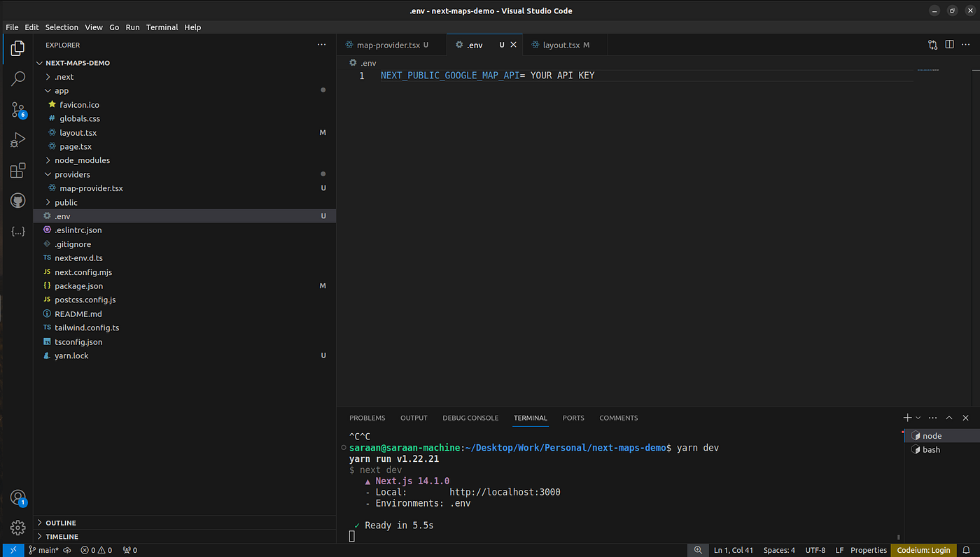Click the zoom magnifier icon in status bar
Viewport: 980px width, 557px height.
pos(698,550)
